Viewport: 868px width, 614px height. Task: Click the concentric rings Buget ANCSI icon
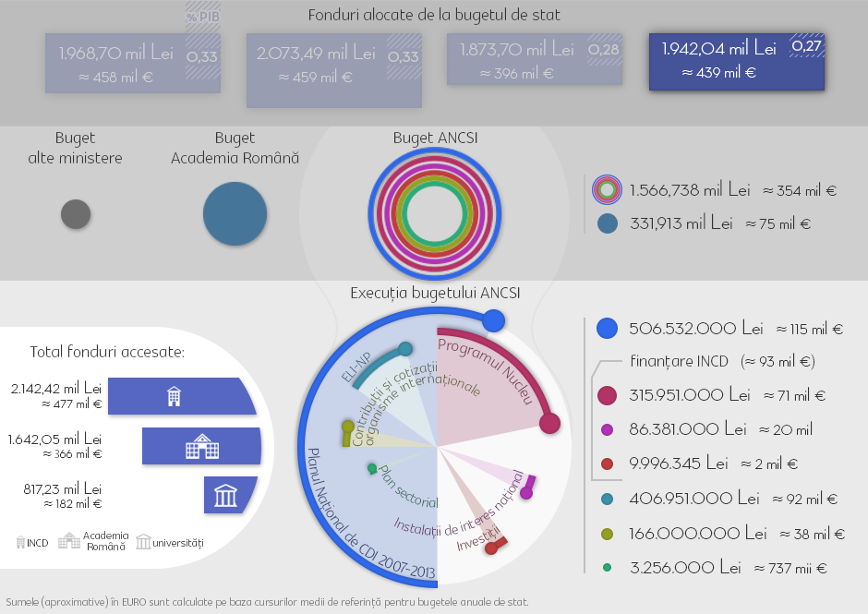tap(435, 213)
